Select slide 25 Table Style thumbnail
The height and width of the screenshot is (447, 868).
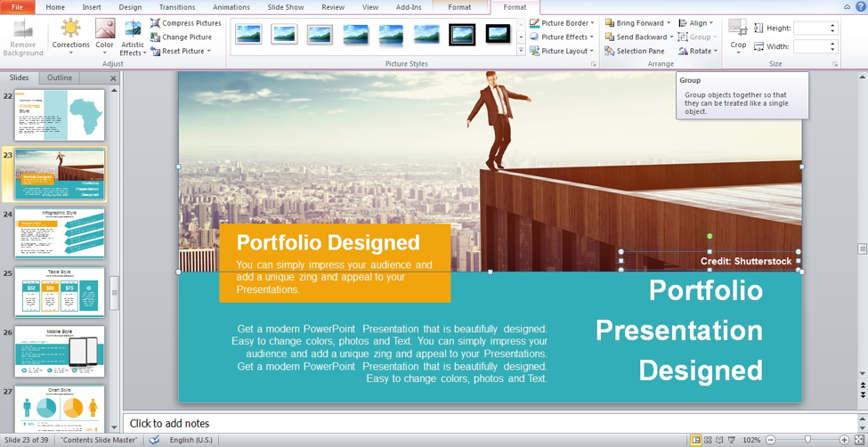click(60, 292)
